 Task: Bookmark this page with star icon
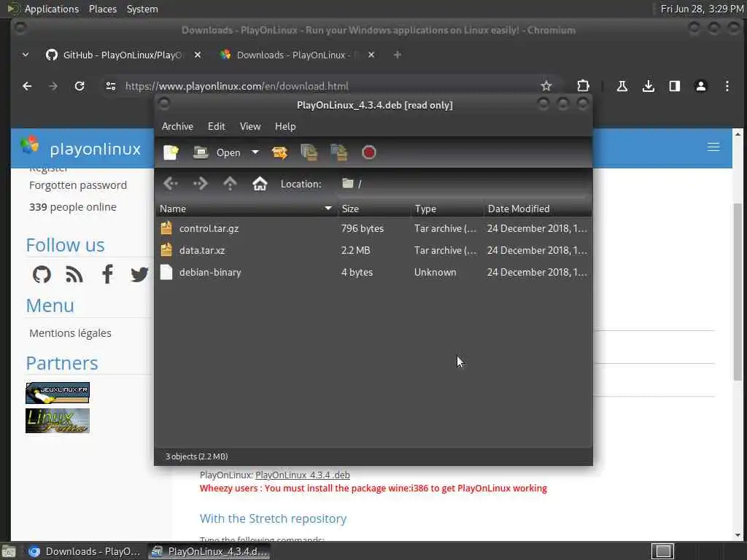(x=546, y=86)
